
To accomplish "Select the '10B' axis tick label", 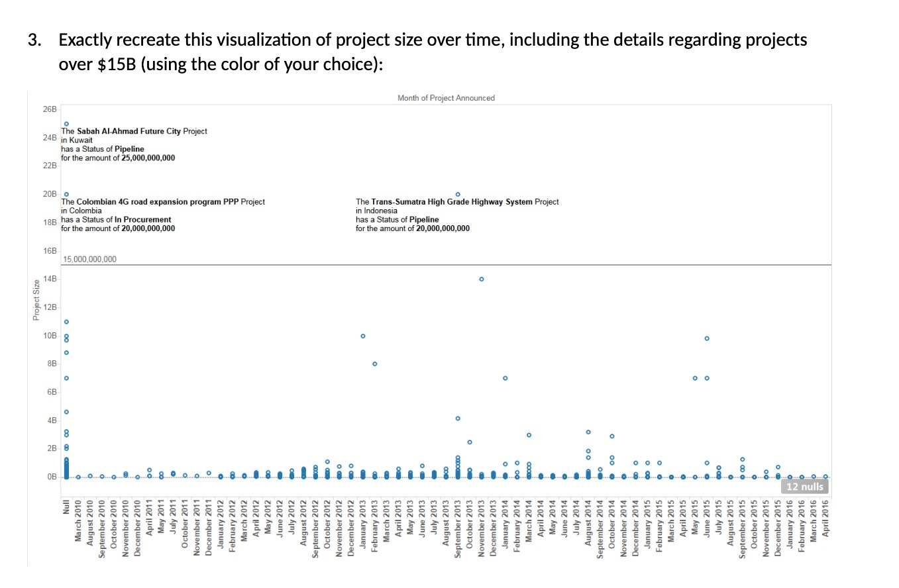I will pos(50,336).
